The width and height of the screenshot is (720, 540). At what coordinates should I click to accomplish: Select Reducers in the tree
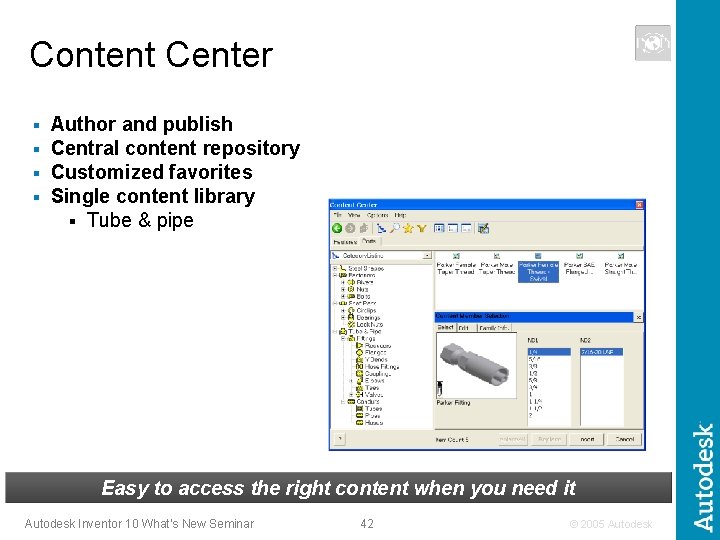pyautogui.click(x=378, y=346)
